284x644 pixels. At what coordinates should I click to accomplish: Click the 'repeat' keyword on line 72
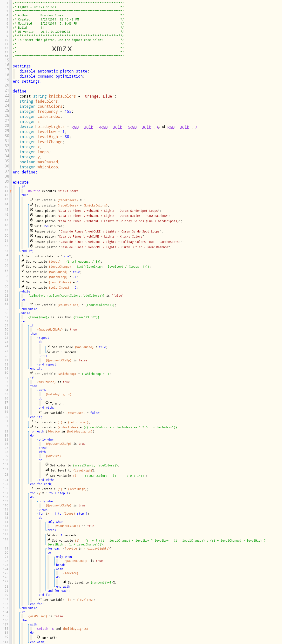coord(44,338)
